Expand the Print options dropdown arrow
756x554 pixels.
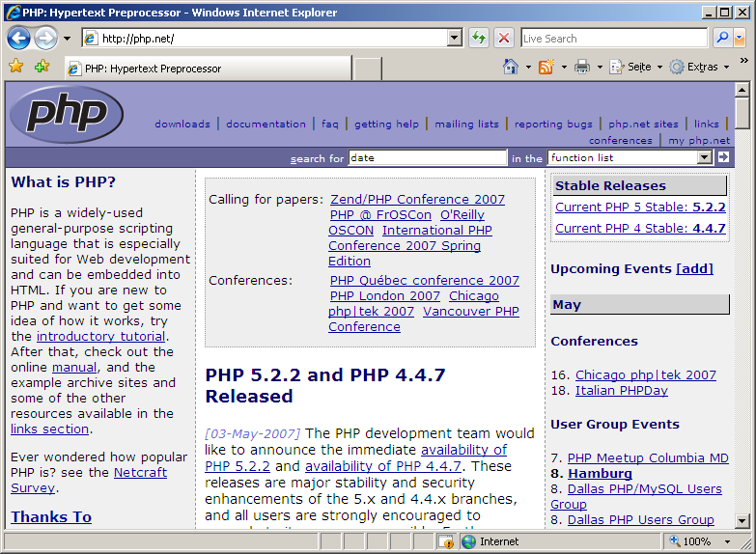coord(600,67)
